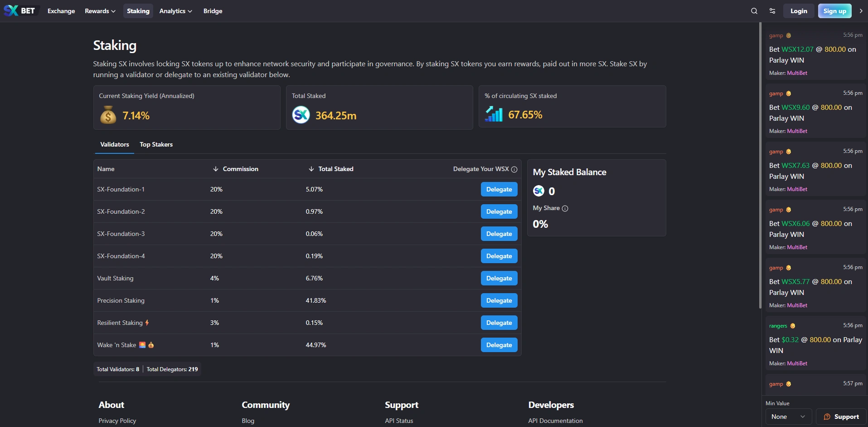The height and width of the screenshot is (427, 868).
Task: Open the Min Value dropdown
Action: [788, 417]
